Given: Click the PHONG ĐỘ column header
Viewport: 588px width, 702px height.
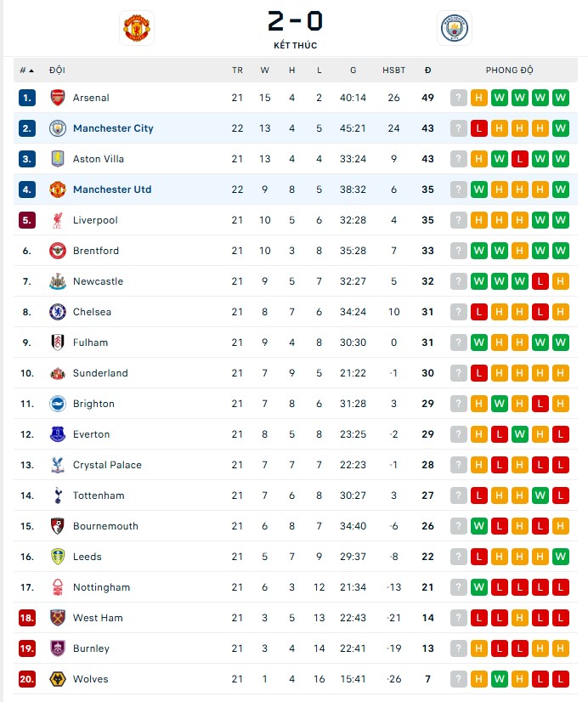Looking at the screenshot, I should coord(509,71).
